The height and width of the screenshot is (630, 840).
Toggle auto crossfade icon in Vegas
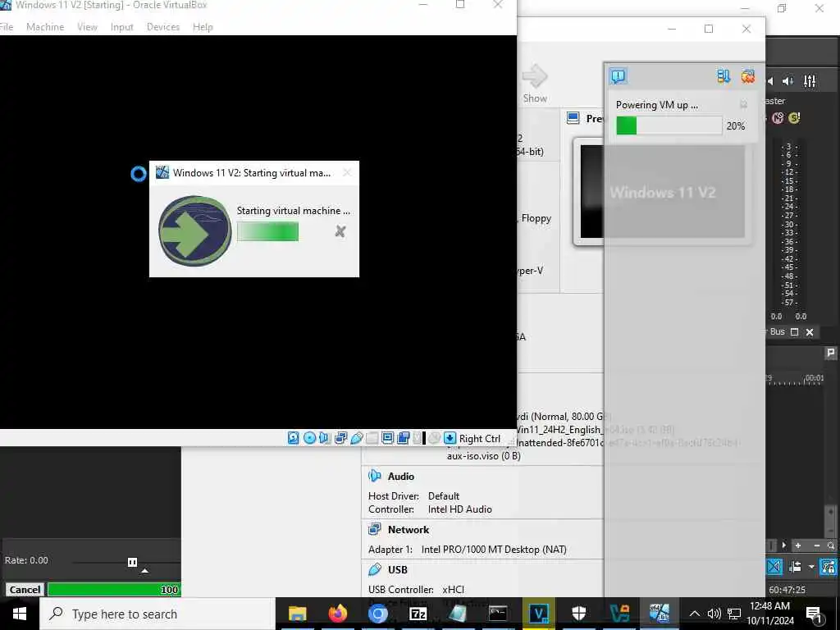[774, 566]
